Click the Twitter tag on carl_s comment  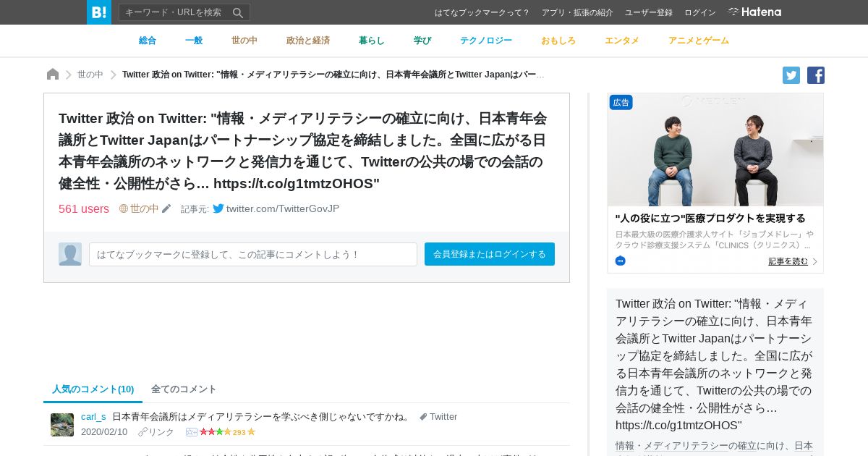pyautogui.click(x=438, y=417)
